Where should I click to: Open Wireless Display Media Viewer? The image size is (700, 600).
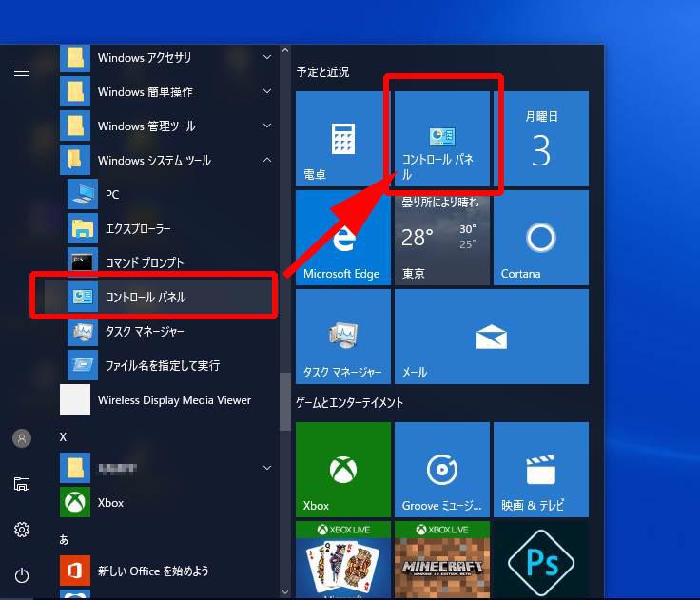[174, 400]
